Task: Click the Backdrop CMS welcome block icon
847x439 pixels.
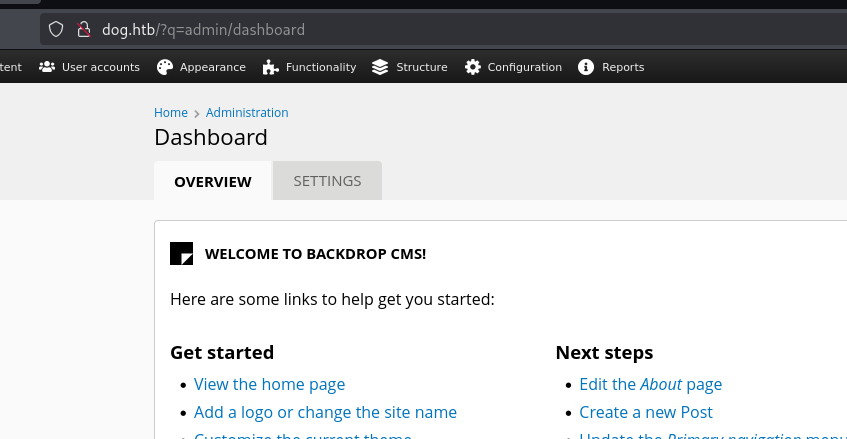Action: [x=181, y=253]
